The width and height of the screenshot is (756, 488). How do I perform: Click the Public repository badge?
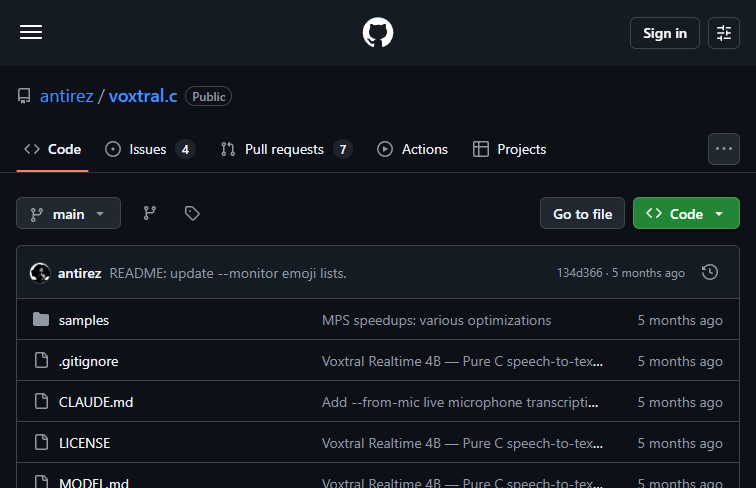(208, 96)
